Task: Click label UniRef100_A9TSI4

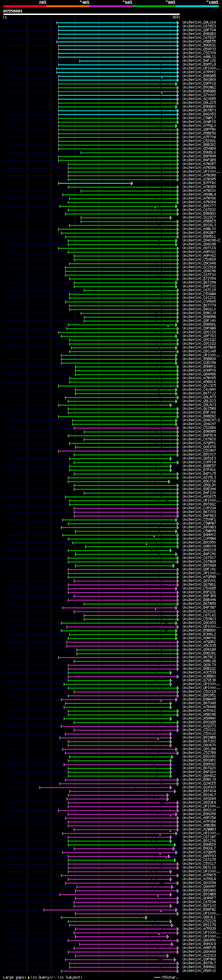Action: click(199, 248)
